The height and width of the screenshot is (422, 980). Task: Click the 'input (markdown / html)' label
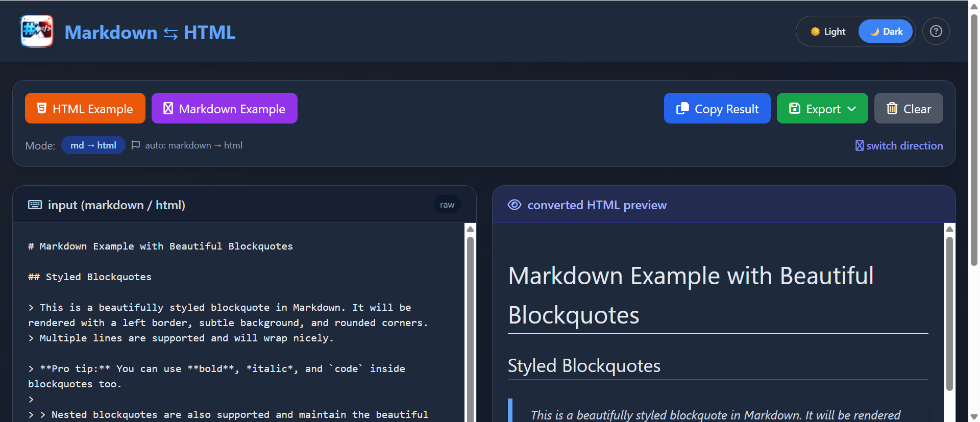(116, 205)
